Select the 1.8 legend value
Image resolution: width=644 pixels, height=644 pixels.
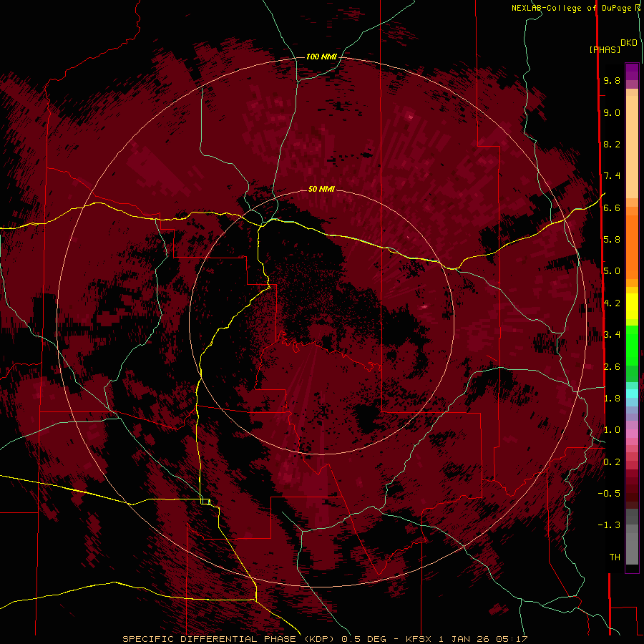612,399
